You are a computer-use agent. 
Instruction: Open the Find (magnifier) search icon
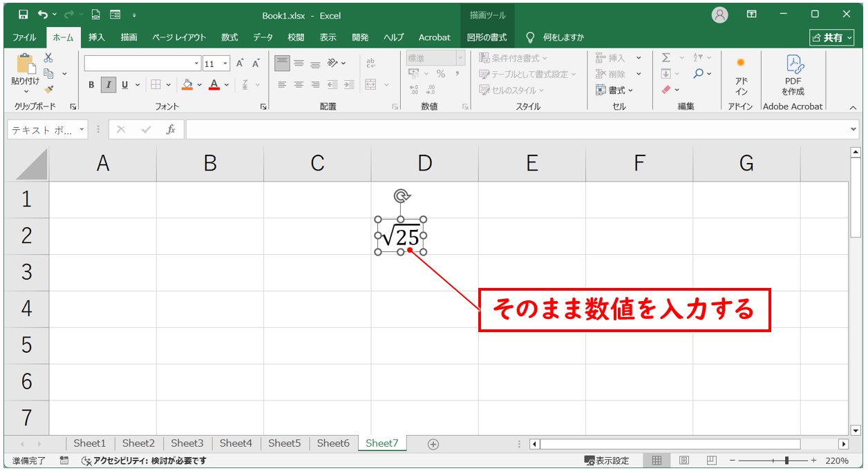[x=698, y=73]
